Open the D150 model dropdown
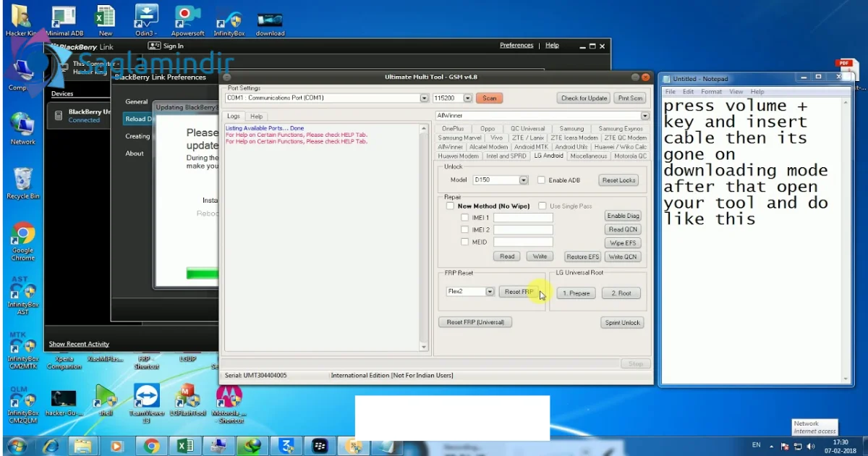Viewport: 868px width, 456px height. coord(523,180)
